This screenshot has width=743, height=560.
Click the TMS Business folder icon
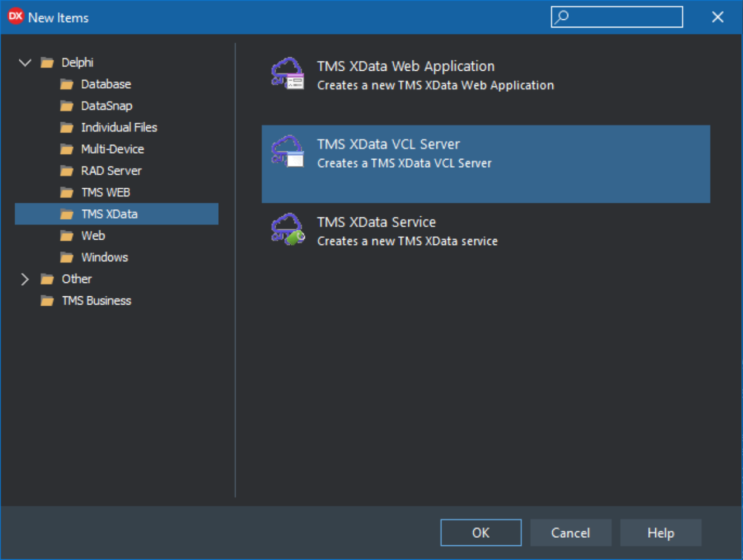click(x=47, y=301)
